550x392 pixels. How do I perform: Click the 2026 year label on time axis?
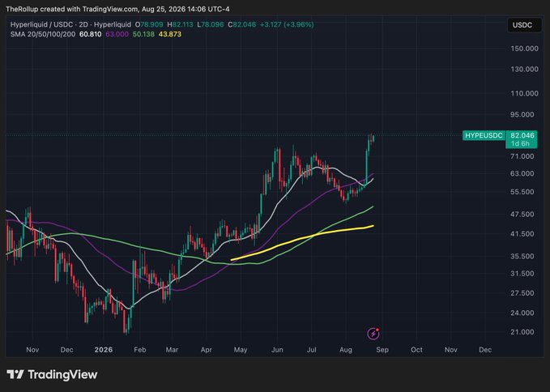coord(104,350)
